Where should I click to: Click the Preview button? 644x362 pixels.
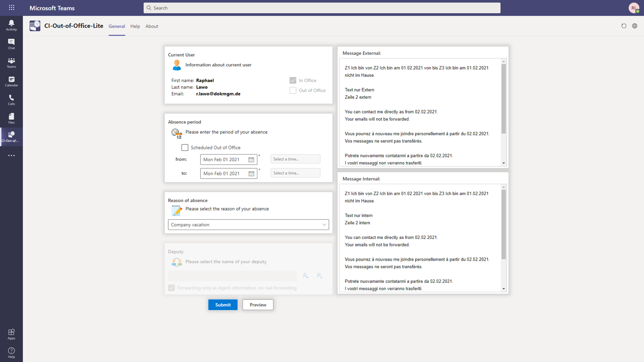pos(258,305)
